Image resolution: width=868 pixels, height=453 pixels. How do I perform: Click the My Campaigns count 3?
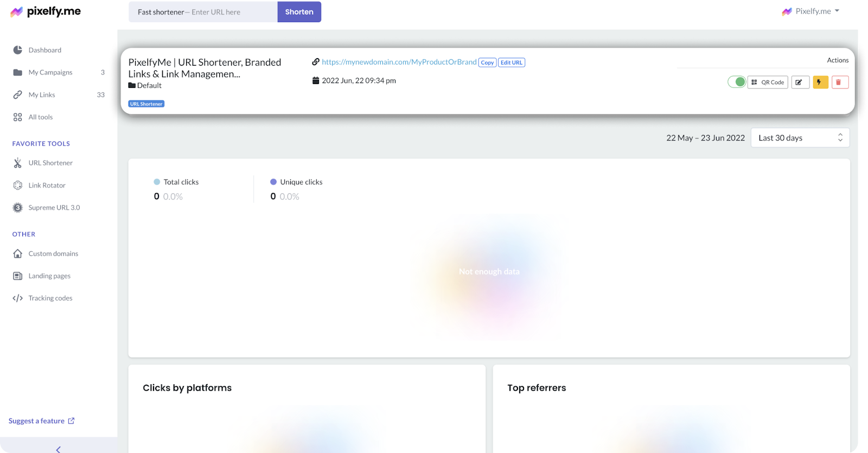coord(103,72)
